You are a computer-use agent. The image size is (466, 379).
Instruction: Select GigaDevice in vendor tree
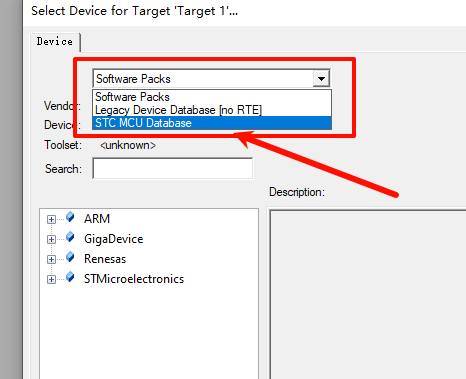point(114,239)
